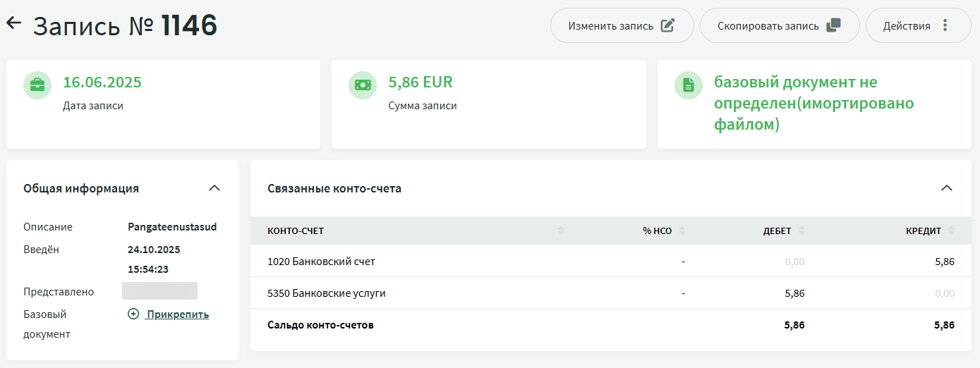Click the back arrow beside record title
The width and height of the screenshot is (980, 368).
(x=14, y=23)
